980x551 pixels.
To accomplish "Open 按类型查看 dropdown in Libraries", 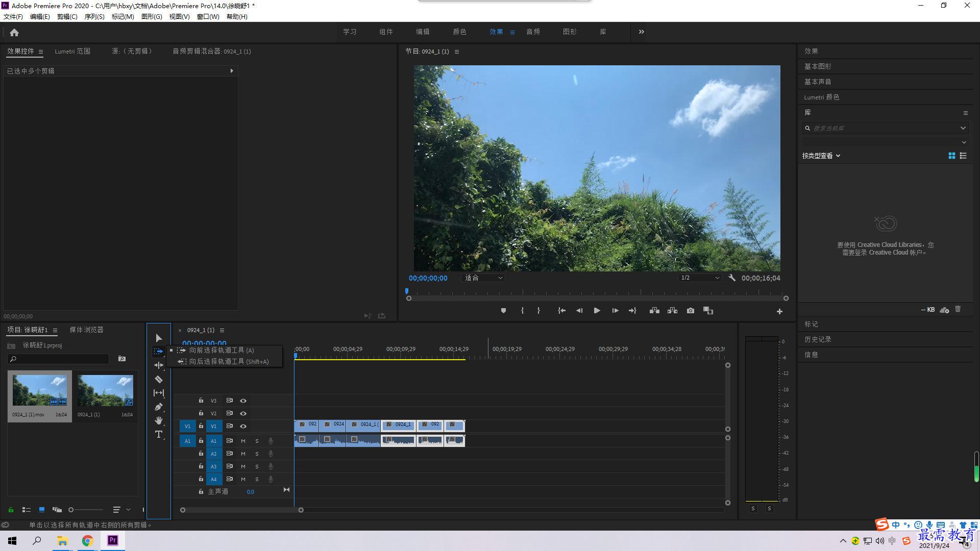I will click(x=821, y=156).
